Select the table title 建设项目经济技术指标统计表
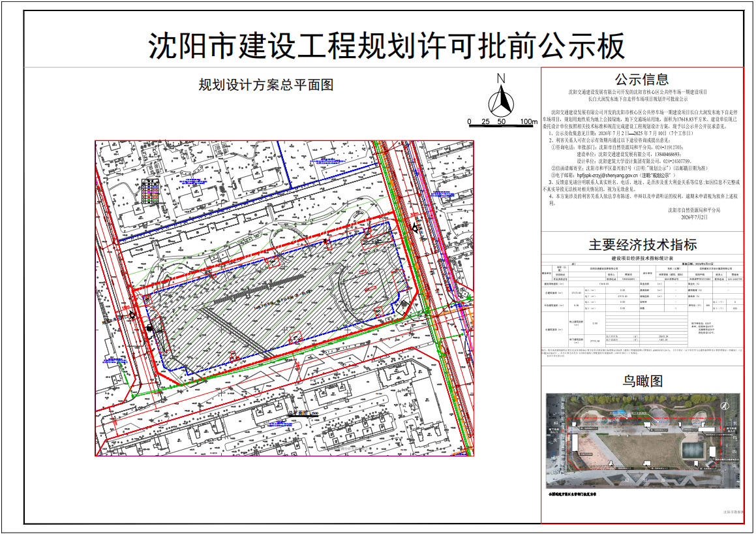The height and width of the screenshot is (534, 756). tap(643, 259)
